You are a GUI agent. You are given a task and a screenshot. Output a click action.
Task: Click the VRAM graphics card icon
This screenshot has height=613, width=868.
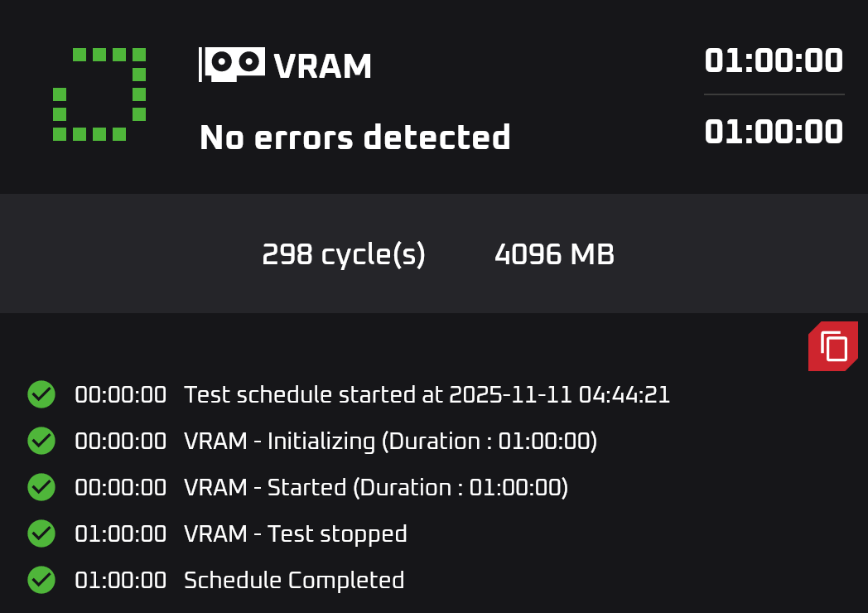pyautogui.click(x=231, y=65)
